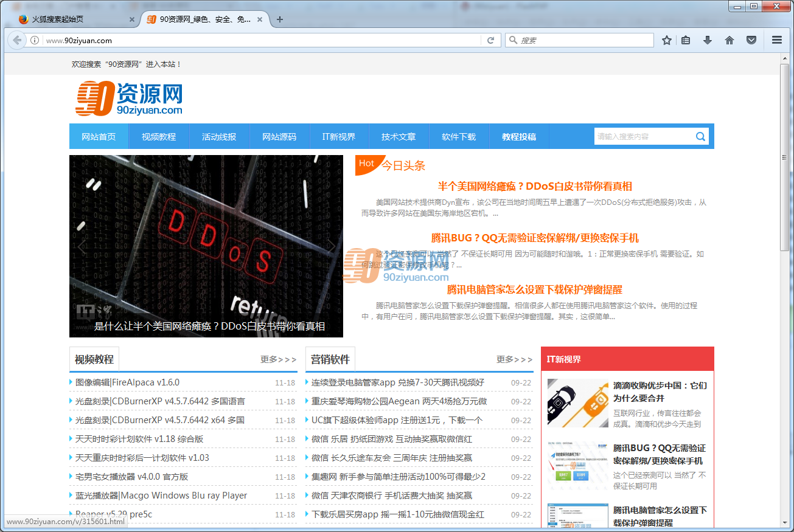Click the IT新视界 red sidebar header
Screen dimensions: 794x532
click(x=627, y=359)
